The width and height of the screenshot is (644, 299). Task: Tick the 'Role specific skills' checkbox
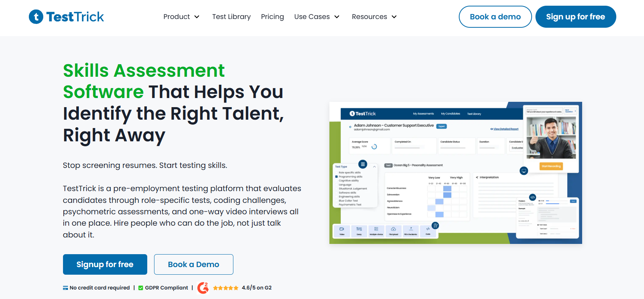[x=336, y=172]
